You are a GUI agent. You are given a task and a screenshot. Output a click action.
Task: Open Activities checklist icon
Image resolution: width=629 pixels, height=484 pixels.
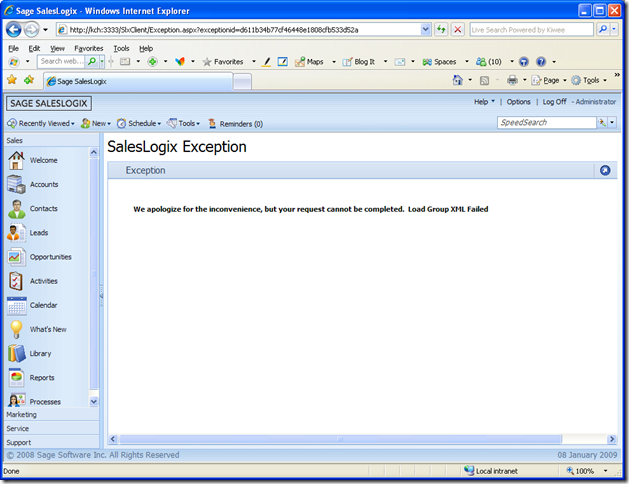[16, 281]
